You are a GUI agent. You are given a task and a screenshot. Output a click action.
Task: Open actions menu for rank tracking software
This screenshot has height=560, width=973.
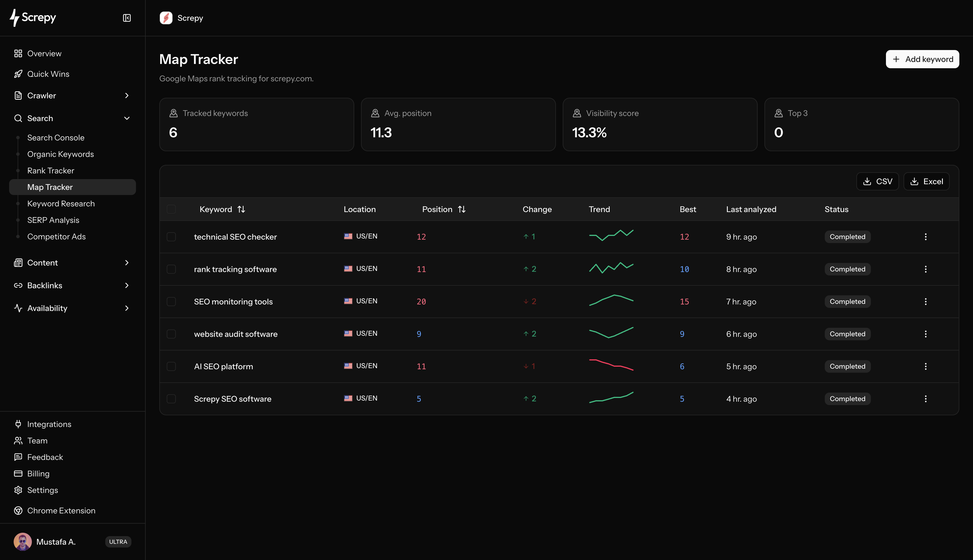click(926, 269)
